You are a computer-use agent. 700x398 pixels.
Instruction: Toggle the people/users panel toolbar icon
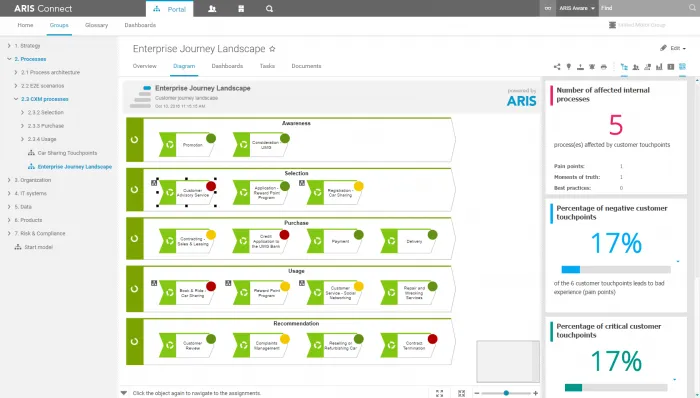636,67
